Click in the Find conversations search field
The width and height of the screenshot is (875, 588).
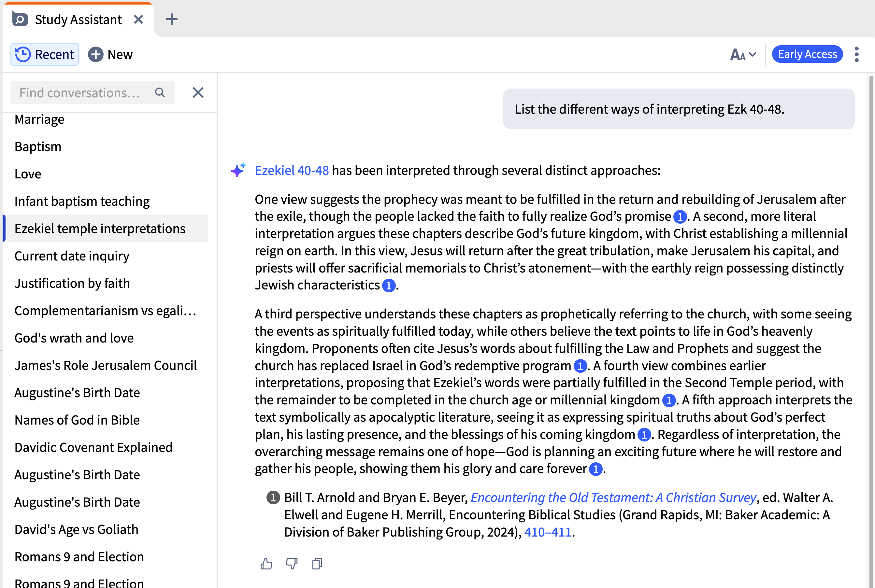click(79, 92)
